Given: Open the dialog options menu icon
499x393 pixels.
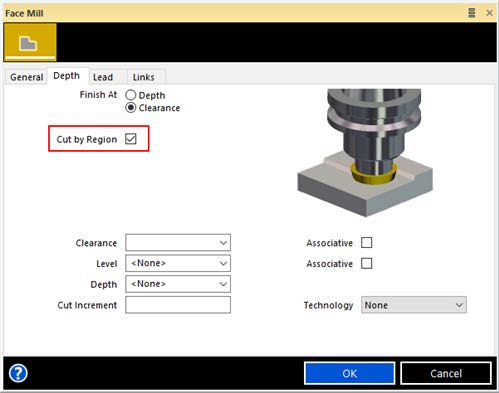Looking at the screenshot, I should [472, 13].
